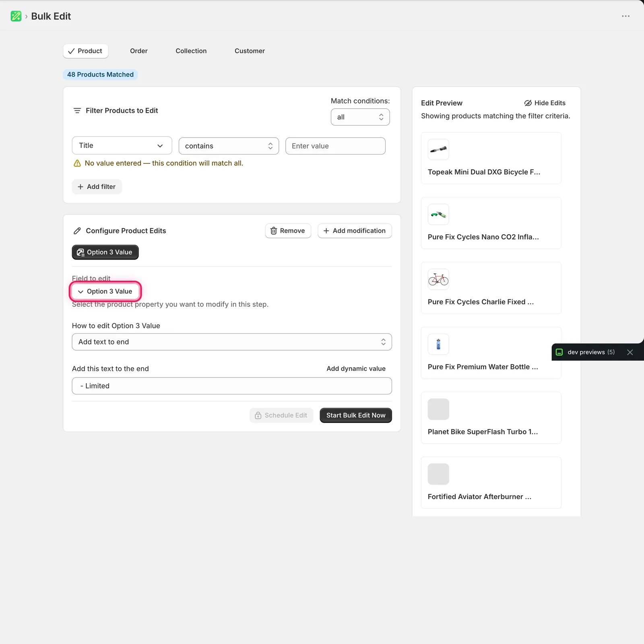Switch to the Collection tab

(x=191, y=51)
